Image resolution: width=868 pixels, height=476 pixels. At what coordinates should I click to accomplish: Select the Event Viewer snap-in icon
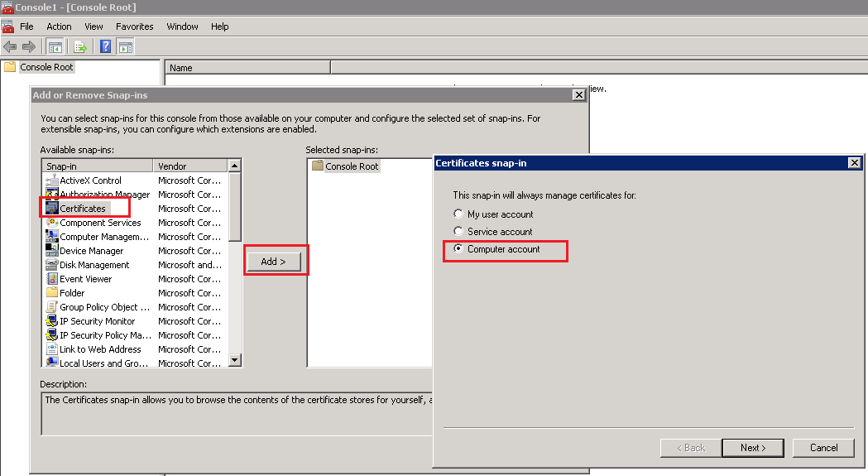click(52, 279)
